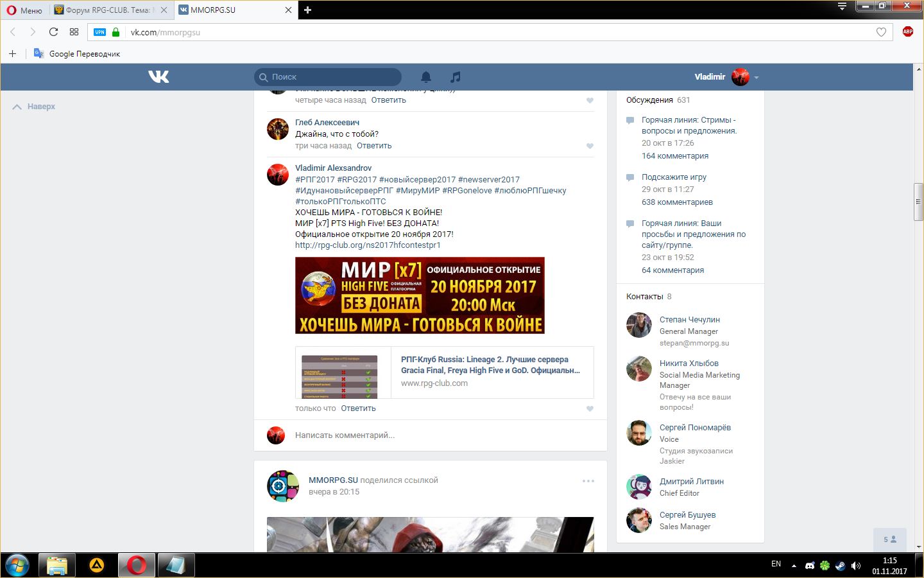Open the Speed Dial grid icon

pyautogui.click(x=74, y=32)
